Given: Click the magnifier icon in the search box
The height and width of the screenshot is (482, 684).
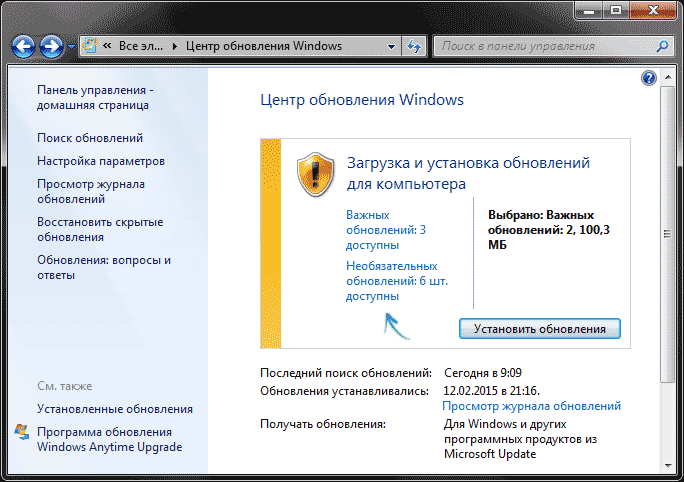Looking at the screenshot, I should click(x=662, y=46).
